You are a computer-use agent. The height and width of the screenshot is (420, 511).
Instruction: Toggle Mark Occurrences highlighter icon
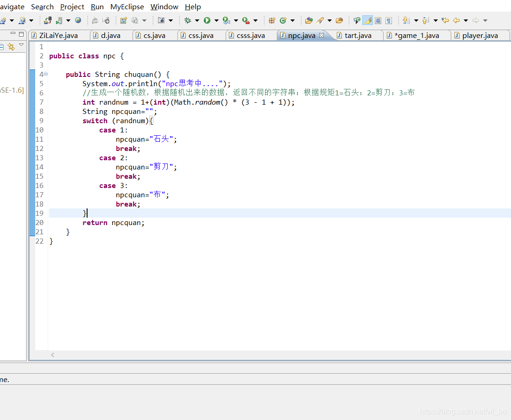tap(368, 20)
